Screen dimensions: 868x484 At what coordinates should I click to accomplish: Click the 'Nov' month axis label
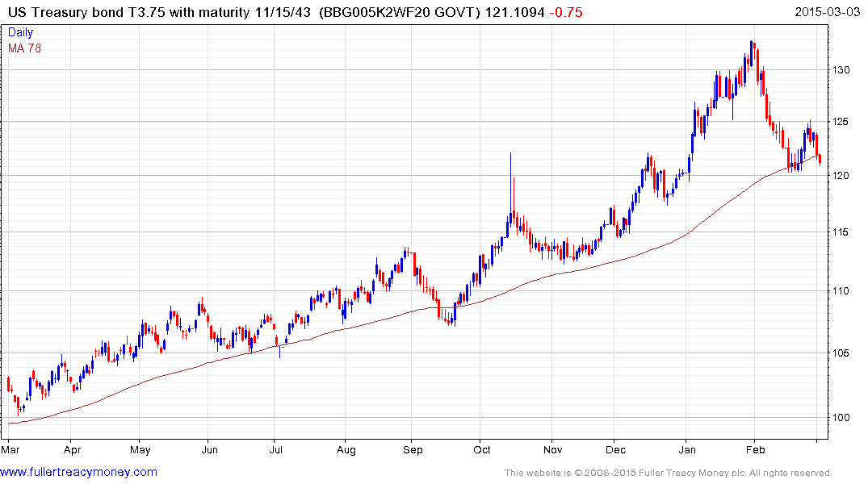pyautogui.click(x=552, y=449)
